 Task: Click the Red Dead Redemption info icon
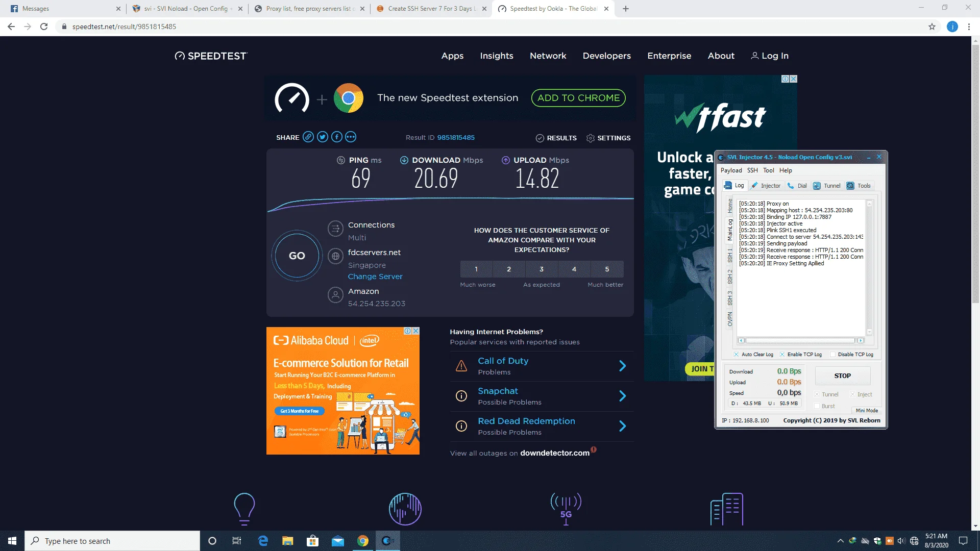[461, 426]
